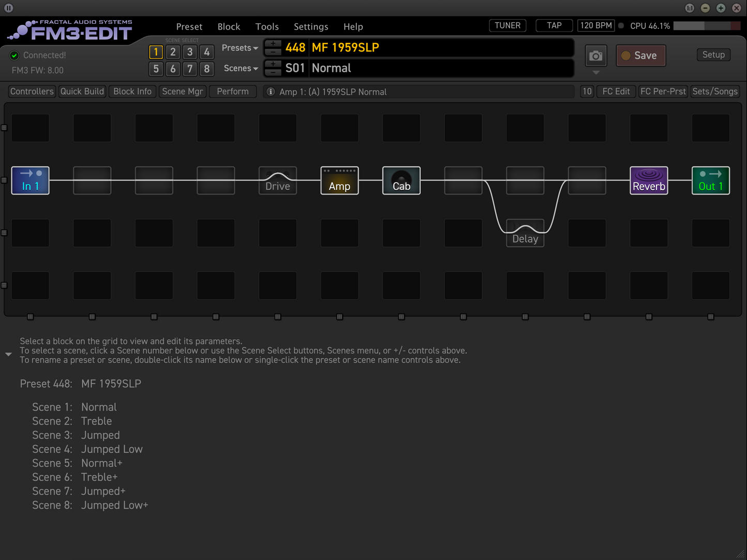Select scene 5 button
This screenshot has width=747, height=560.
pyautogui.click(x=156, y=69)
